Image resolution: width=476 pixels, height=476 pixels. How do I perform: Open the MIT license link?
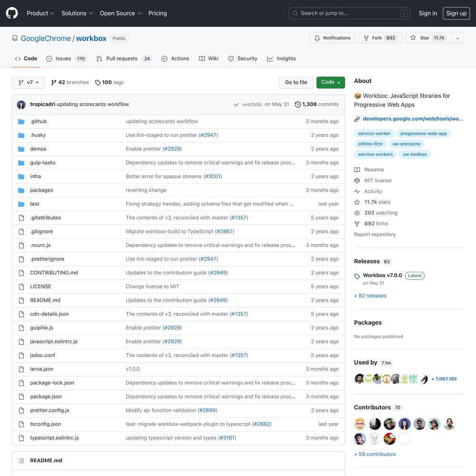[x=377, y=180]
